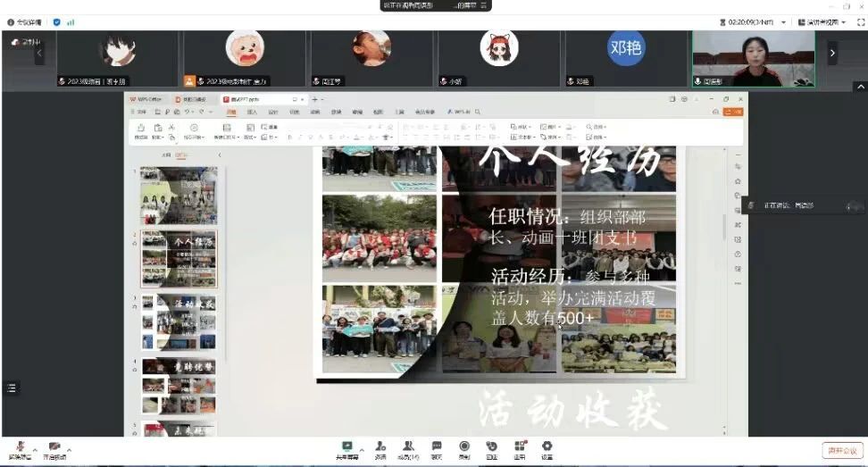Viewport: 868px width, 467px height.
Task: Toggle the camera video button
Action: pyautogui.click(x=54, y=447)
